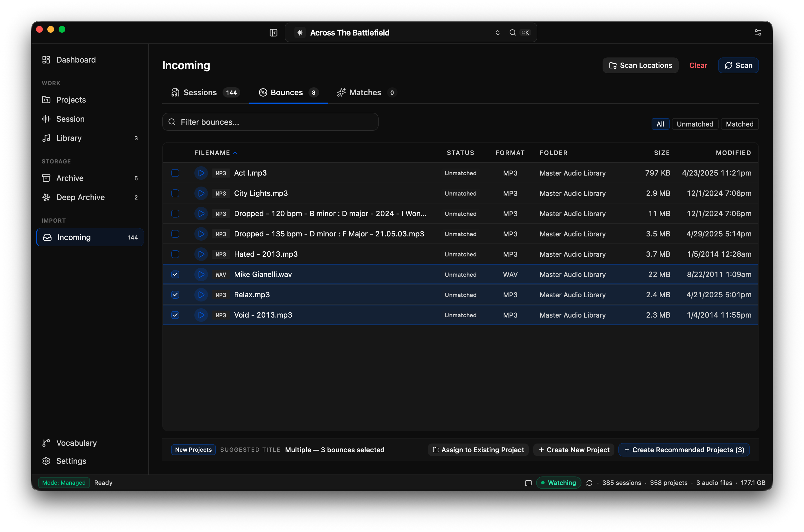Click the "Relax.mp3" filename
This screenshot has width=804, height=532.
pyautogui.click(x=252, y=295)
